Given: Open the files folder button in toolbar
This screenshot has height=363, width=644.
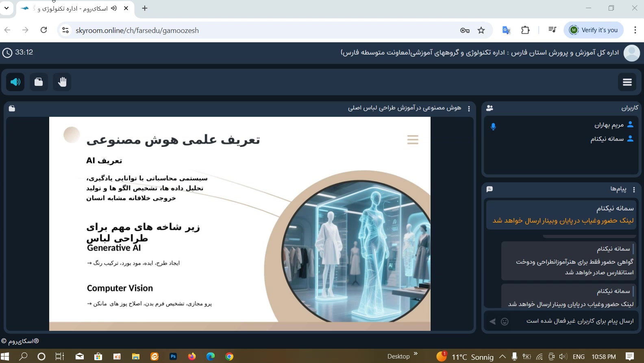Looking at the screenshot, I should coord(39,82).
